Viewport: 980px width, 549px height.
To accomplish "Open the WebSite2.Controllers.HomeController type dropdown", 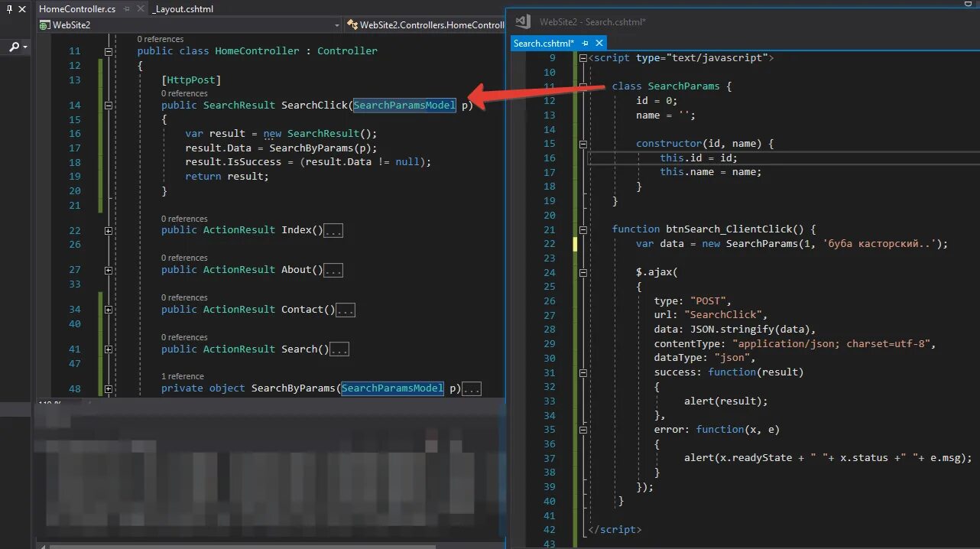I will 425,24.
